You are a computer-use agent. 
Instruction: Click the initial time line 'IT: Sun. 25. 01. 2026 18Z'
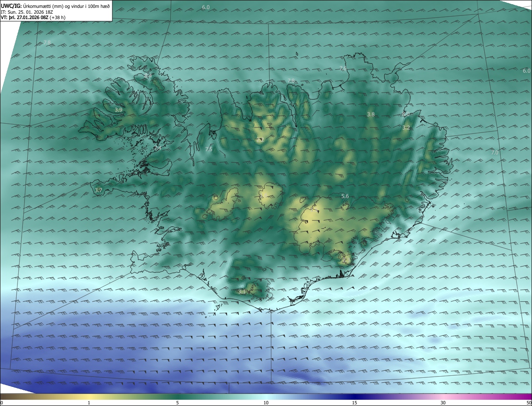27,12
